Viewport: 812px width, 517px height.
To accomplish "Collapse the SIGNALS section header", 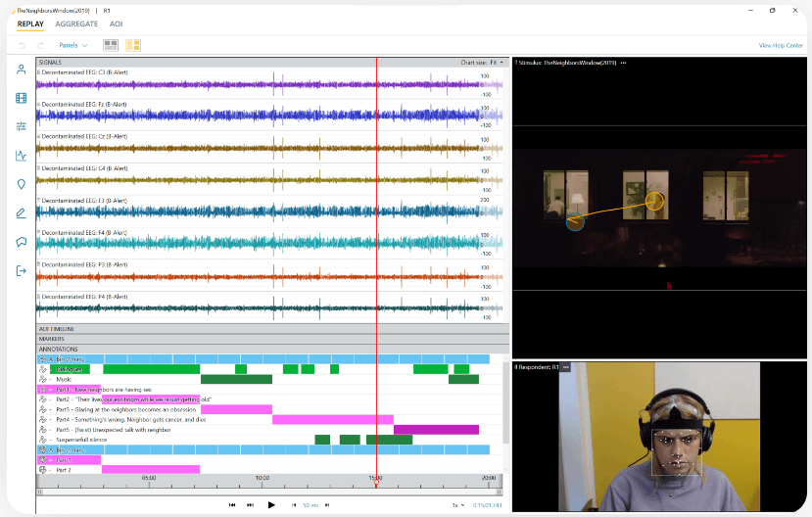I will [x=272, y=62].
